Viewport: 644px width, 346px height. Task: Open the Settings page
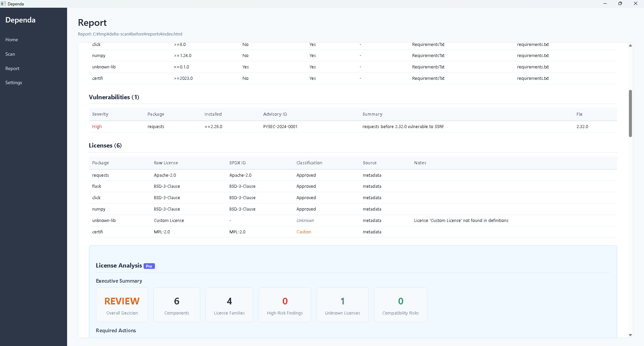click(14, 82)
